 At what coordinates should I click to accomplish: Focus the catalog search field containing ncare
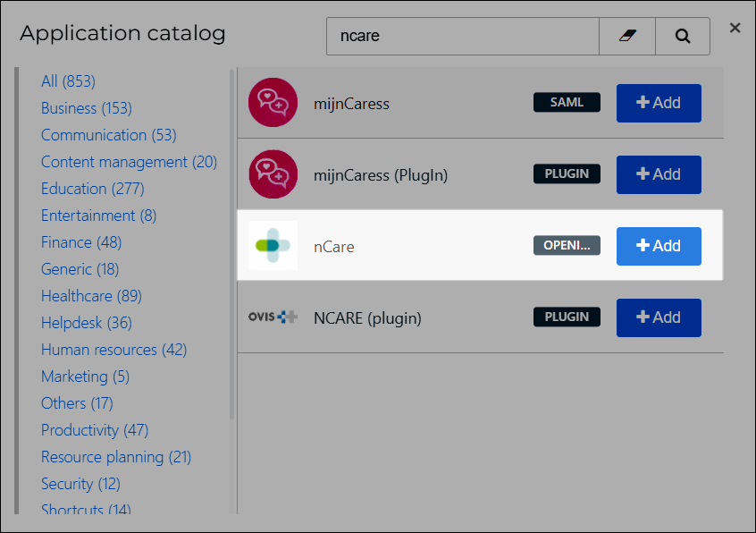[463, 36]
